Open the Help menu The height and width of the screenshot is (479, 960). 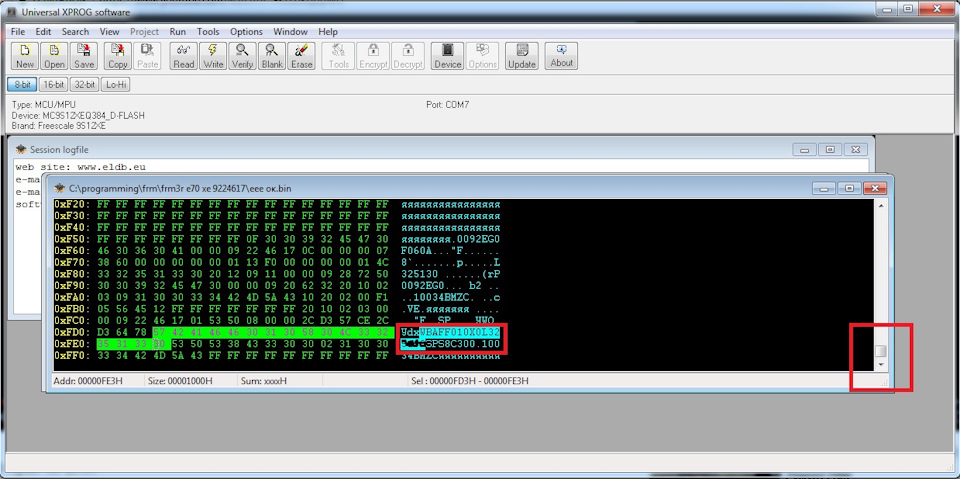tap(328, 32)
